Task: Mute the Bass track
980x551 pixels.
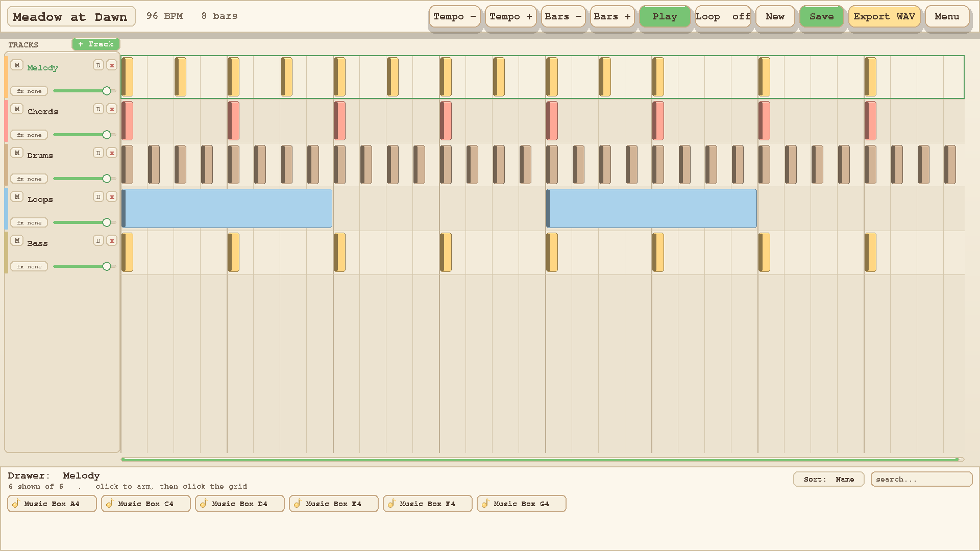Action: pyautogui.click(x=17, y=241)
